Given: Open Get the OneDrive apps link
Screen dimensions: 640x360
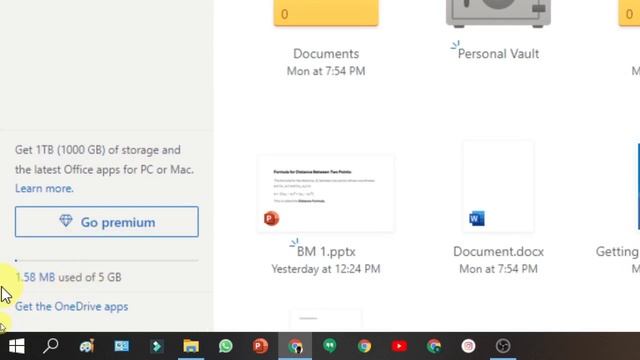Looking at the screenshot, I should coord(71,307).
